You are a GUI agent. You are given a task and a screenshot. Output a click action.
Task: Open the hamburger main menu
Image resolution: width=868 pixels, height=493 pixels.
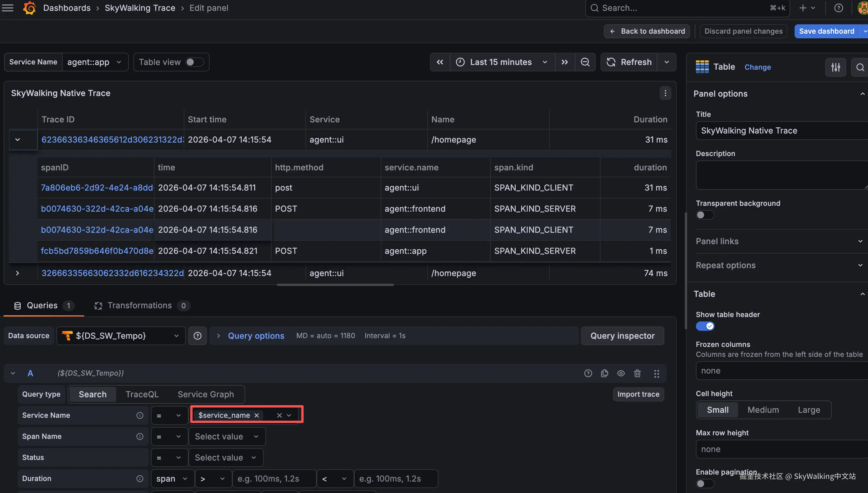[7, 8]
